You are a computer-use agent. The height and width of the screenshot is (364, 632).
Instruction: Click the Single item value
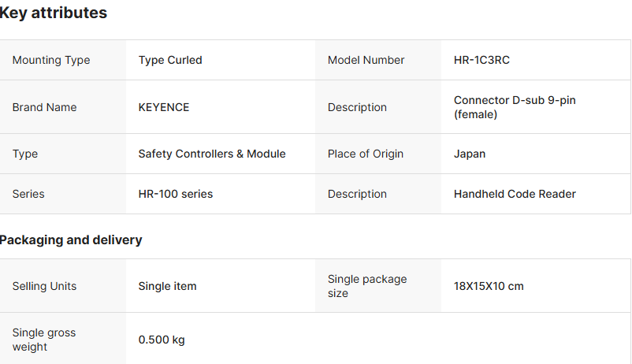[167, 286]
